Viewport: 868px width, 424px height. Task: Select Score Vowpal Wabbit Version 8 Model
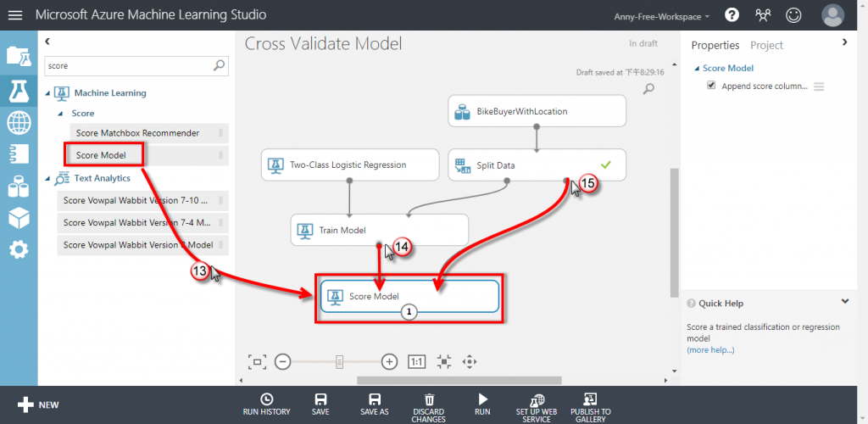tap(142, 245)
